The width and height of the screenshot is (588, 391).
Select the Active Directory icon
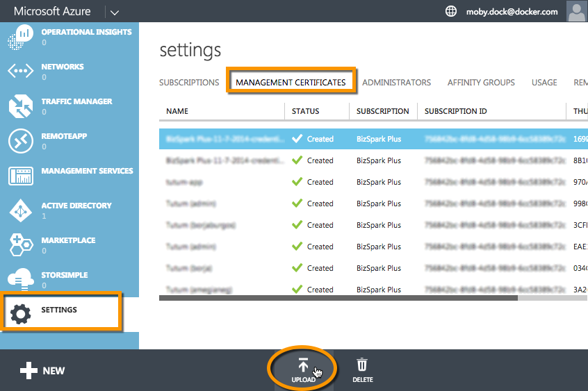[20, 210]
